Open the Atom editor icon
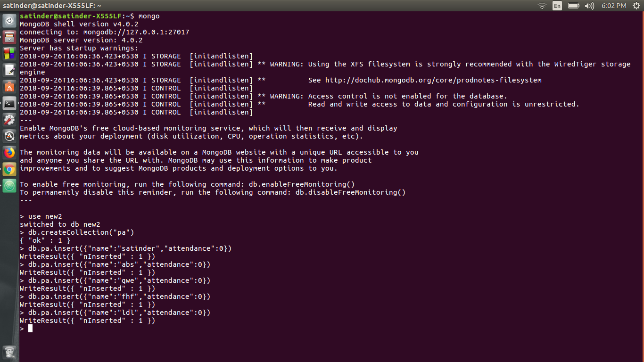Viewport: 644px width, 362px height. (9, 186)
